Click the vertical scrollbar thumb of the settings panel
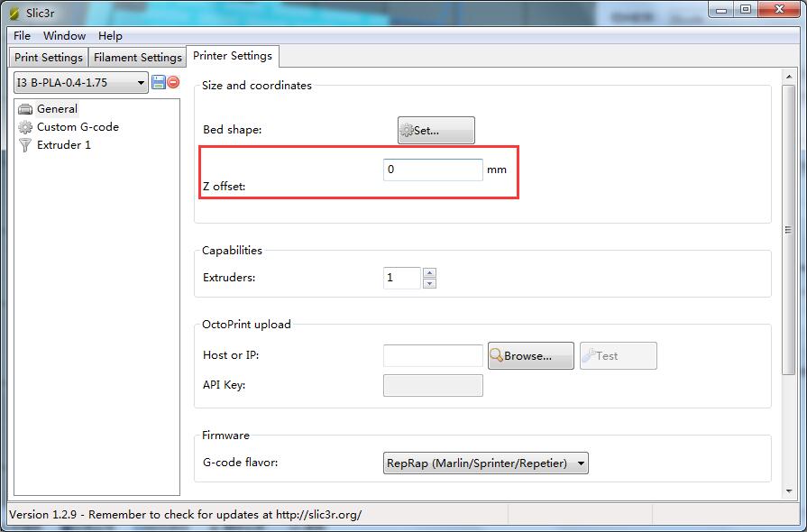Image resolution: width=807 pixels, height=532 pixels. click(x=788, y=229)
